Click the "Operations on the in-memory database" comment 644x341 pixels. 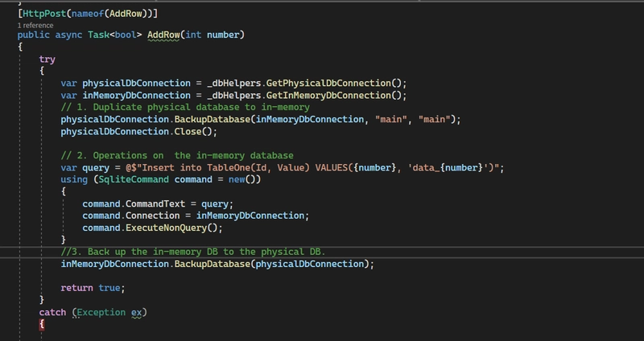(177, 155)
